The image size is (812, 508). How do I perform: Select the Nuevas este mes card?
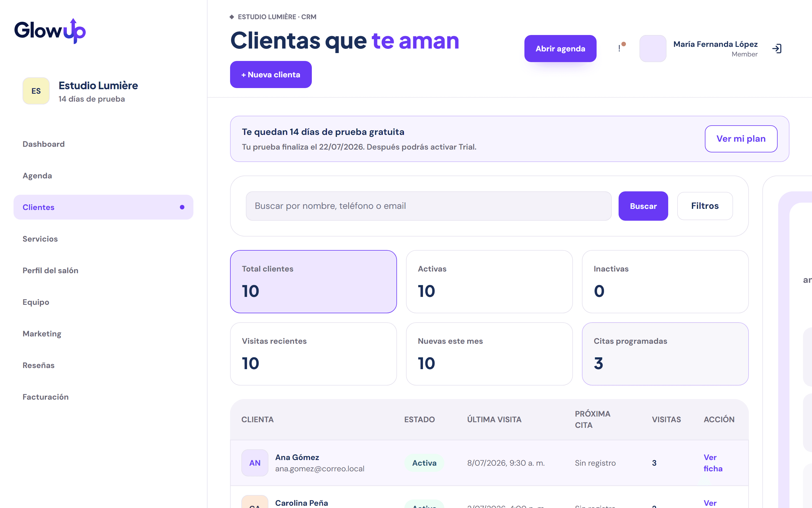pos(489,354)
